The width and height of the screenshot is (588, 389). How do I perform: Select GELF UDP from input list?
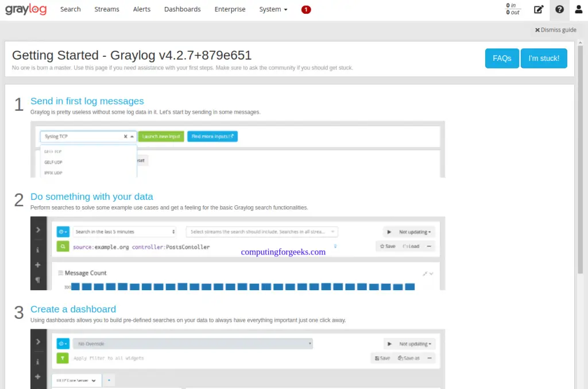pos(53,163)
